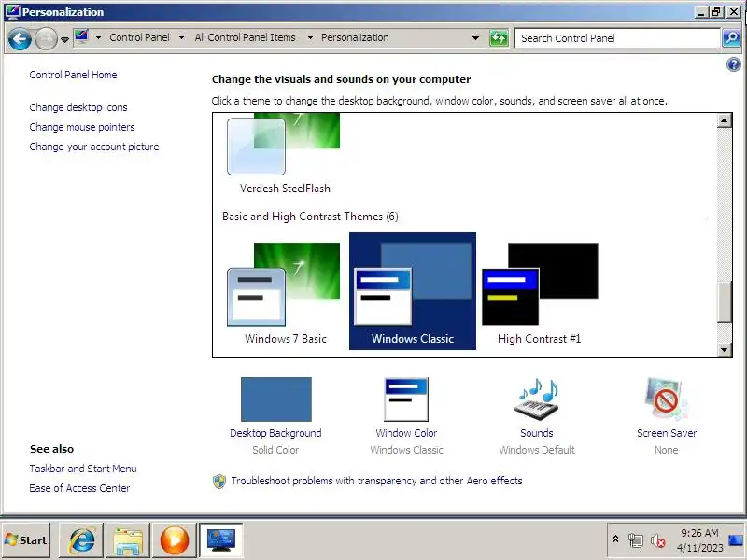Open Control Panel Home link
The height and width of the screenshot is (560, 747).
point(73,75)
